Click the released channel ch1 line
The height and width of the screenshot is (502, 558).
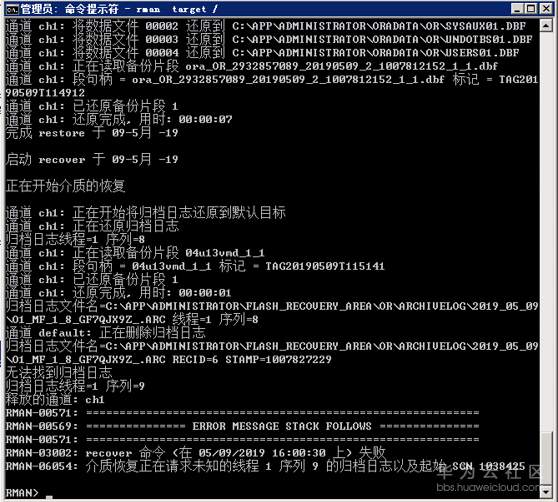pos(55,400)
